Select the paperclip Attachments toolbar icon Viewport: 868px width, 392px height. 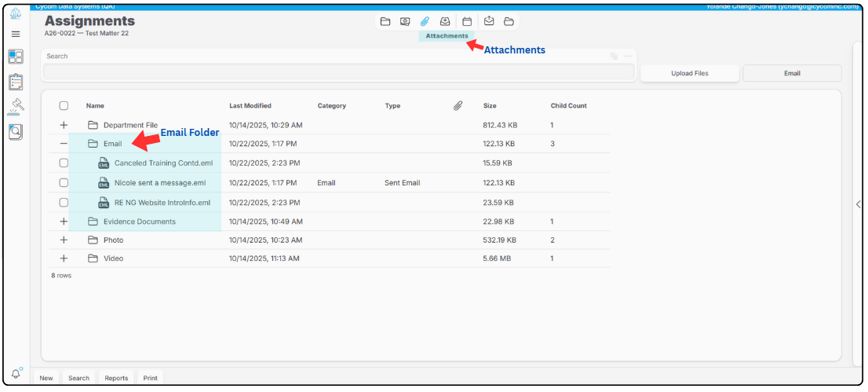425,22
